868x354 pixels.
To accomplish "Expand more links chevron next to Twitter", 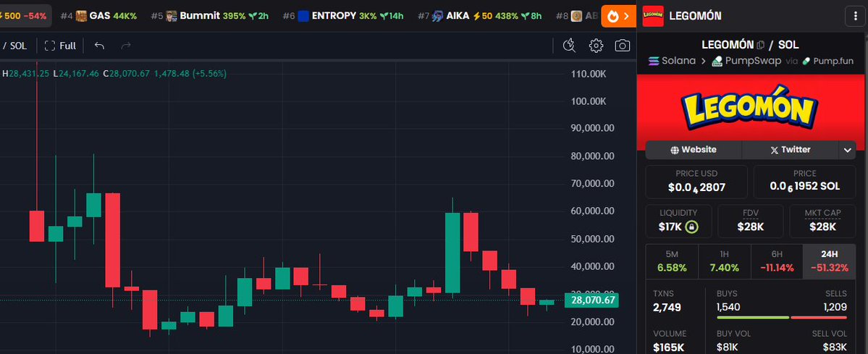I will pyautogui.click(x=848, y=150).
